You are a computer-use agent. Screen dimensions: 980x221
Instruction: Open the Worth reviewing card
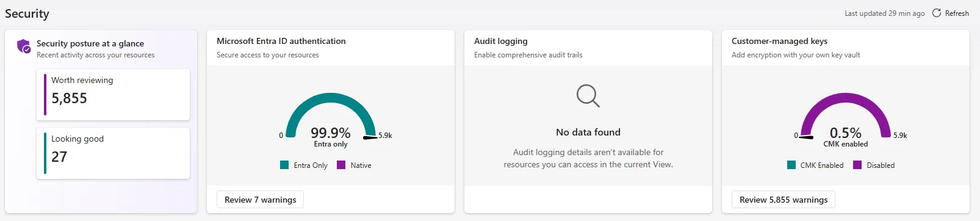pos(113,95)
